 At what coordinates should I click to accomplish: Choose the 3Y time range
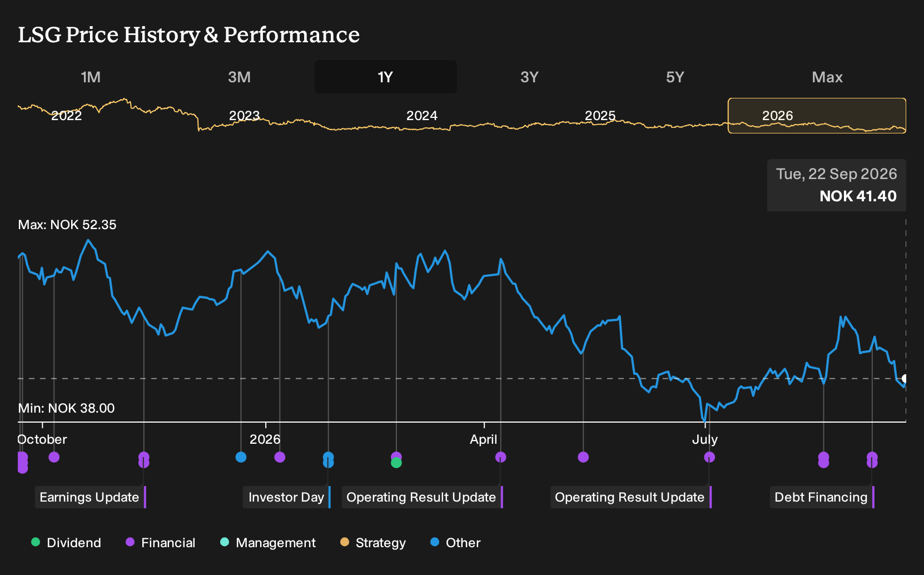pos(529,77)
